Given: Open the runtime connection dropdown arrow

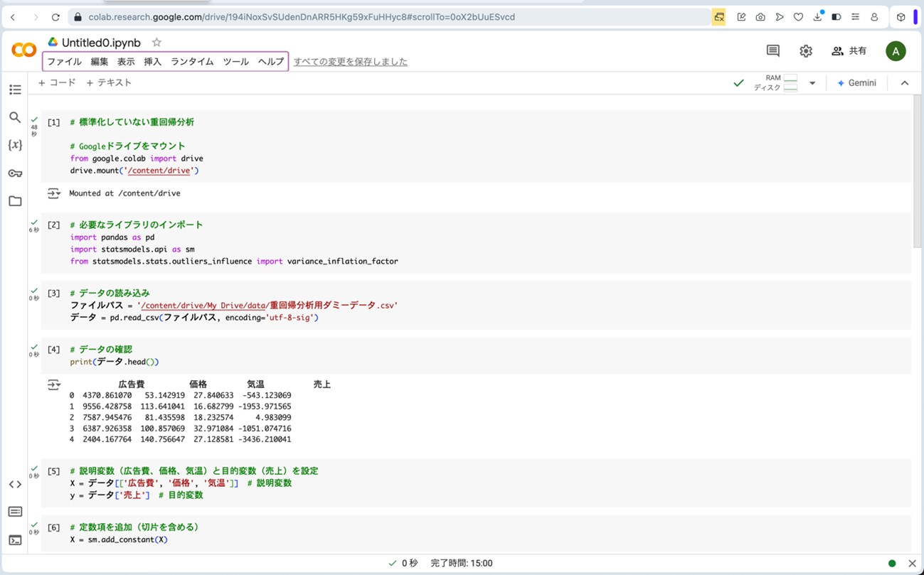Looking at the screenshot, I should point(812,83).
